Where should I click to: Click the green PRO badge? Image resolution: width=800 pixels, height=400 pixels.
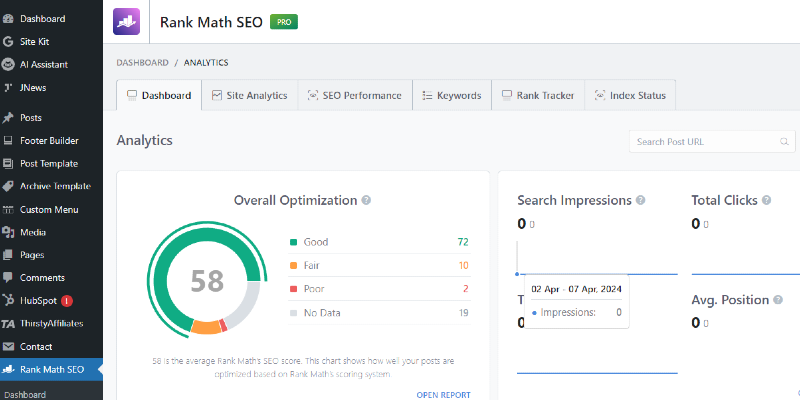tap(284, 22)
